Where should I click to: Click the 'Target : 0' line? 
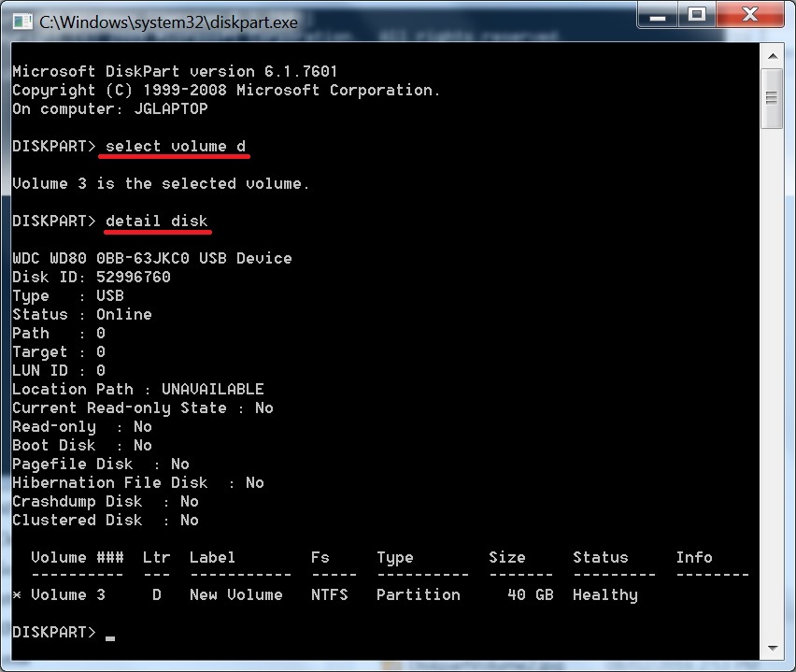[x=59, y=352]
